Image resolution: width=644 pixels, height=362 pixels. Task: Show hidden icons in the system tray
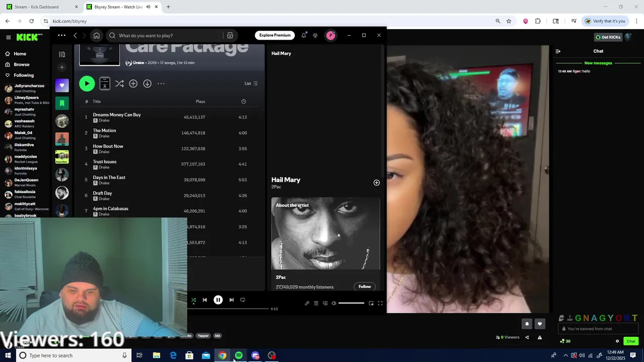566,355
